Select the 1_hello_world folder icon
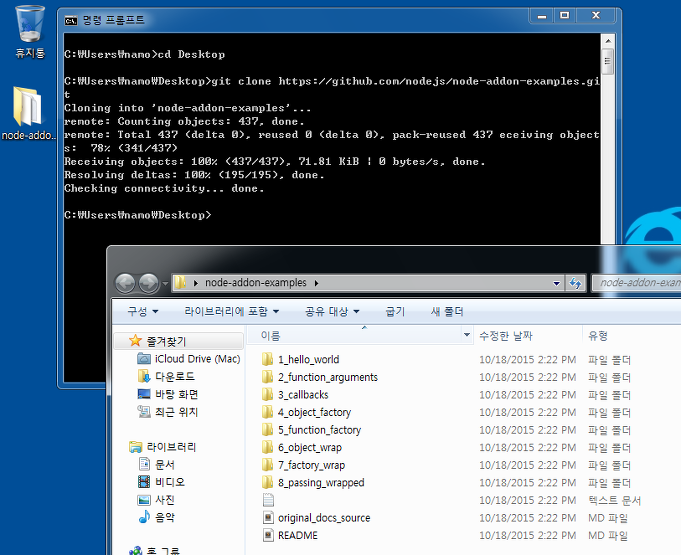 [268, 359]
